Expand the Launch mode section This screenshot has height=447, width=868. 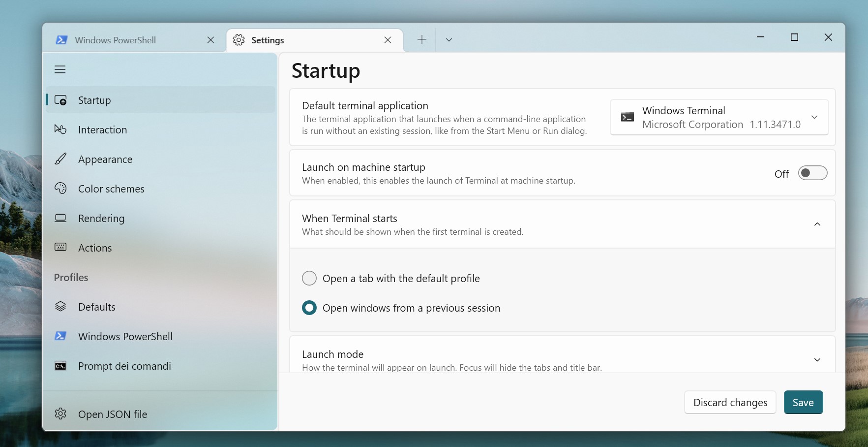(x=817, y=360)
